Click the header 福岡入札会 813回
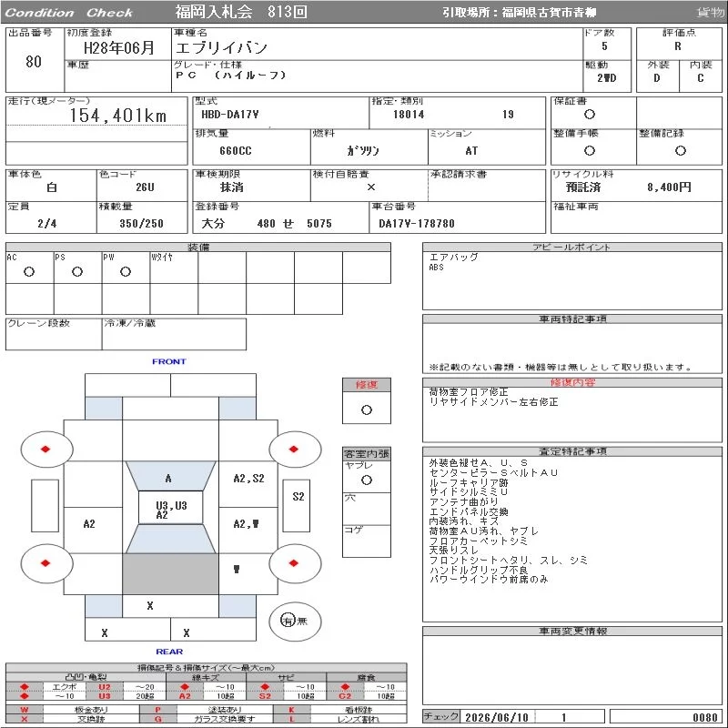This screenshot has width=728, height=728. point(241,12)
